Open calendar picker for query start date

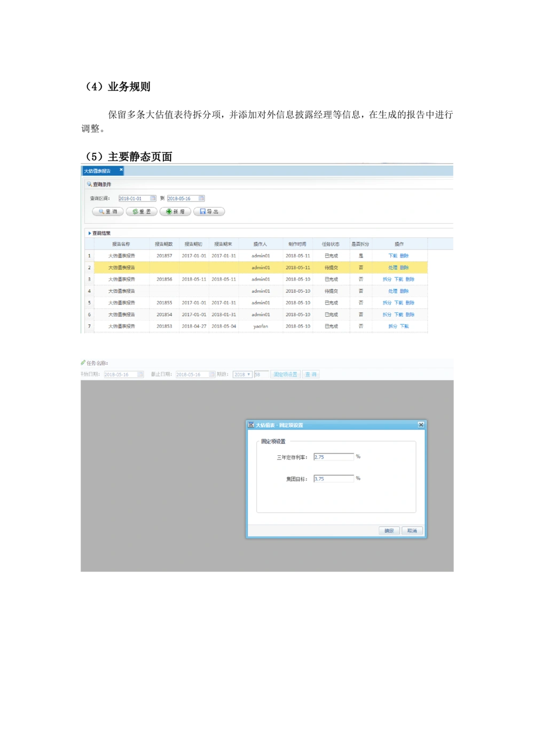pos(153,198)
